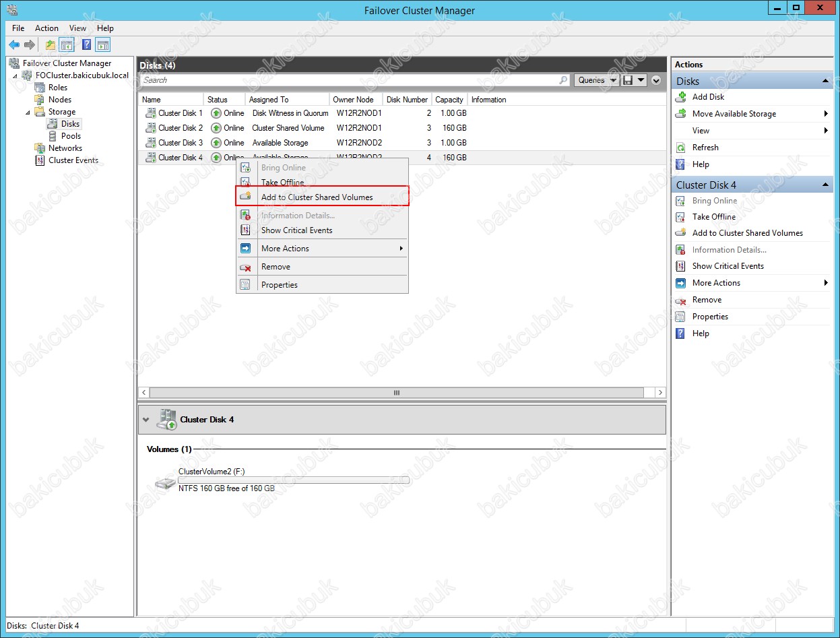Expand More Actions submenu in Actions pane
The height and width of the screenshot is (638, 840).
click(x=826, y=283)
